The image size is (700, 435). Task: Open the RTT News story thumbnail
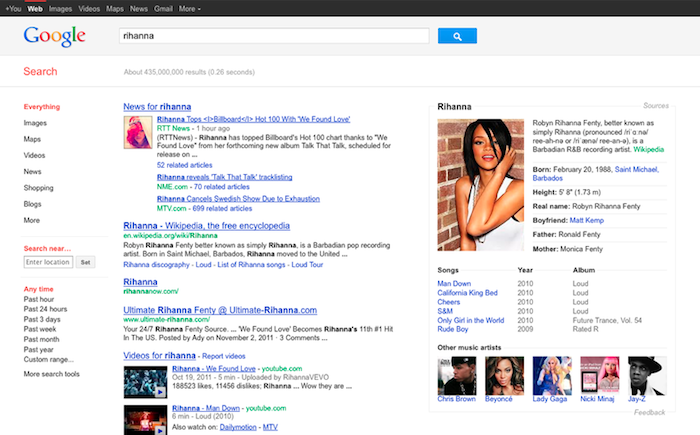click(137, 133)
